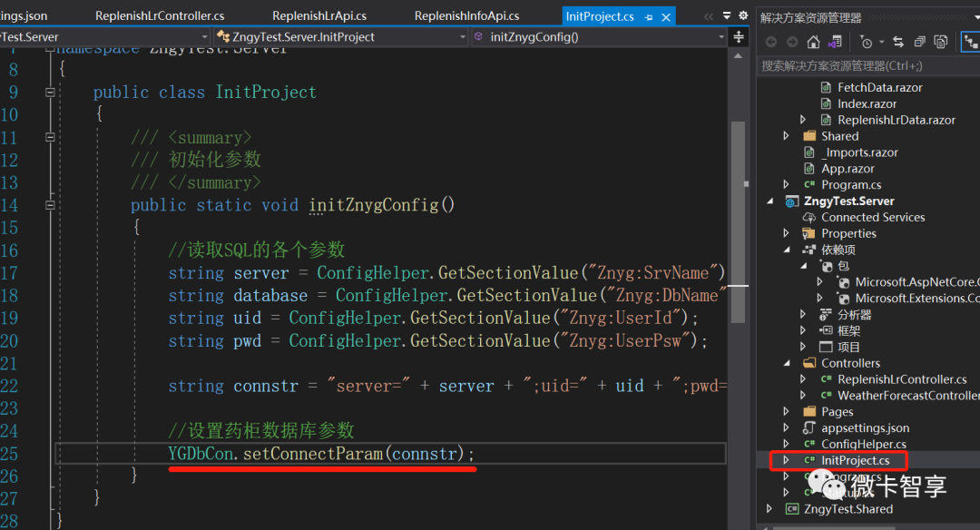Click the Properties folder icon
This screenshot has width=980, height=530.
(809, 233)
